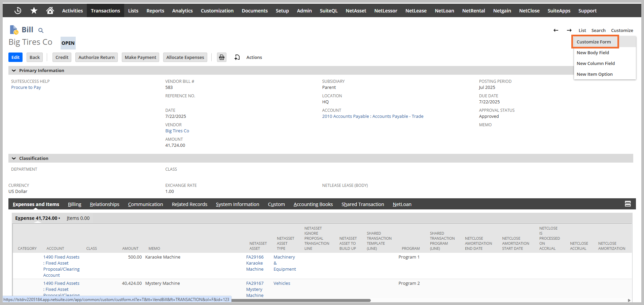Open the Customization menu
Viewport: 644px width, 305px height.
217,11
